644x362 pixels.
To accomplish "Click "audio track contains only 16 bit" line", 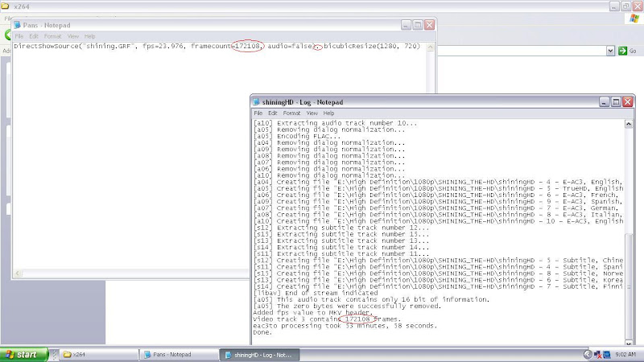I will pos(371,299).
